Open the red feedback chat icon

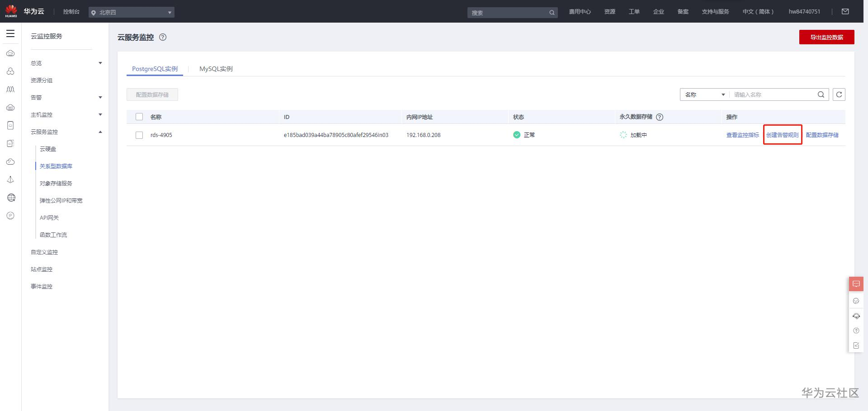coord(856,284)
